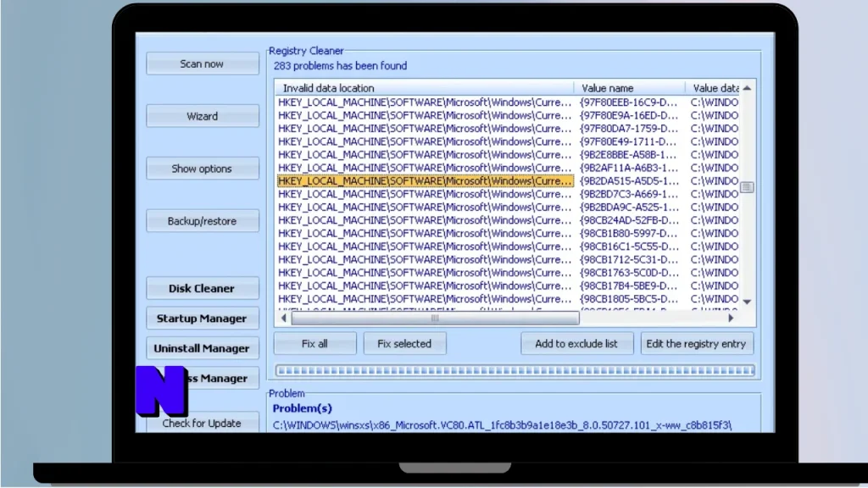Click the Scan now button

[202, 64]
